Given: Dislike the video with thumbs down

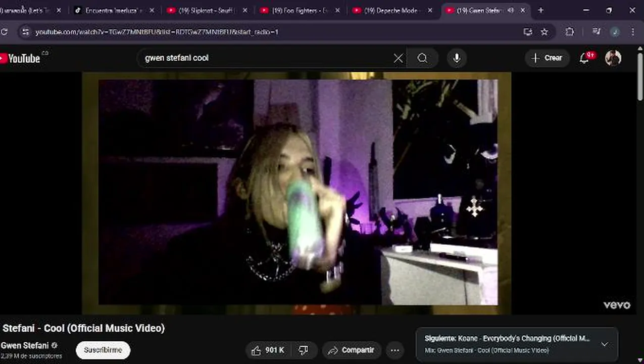Looking at the screenshot, I should tap(304, 350).
